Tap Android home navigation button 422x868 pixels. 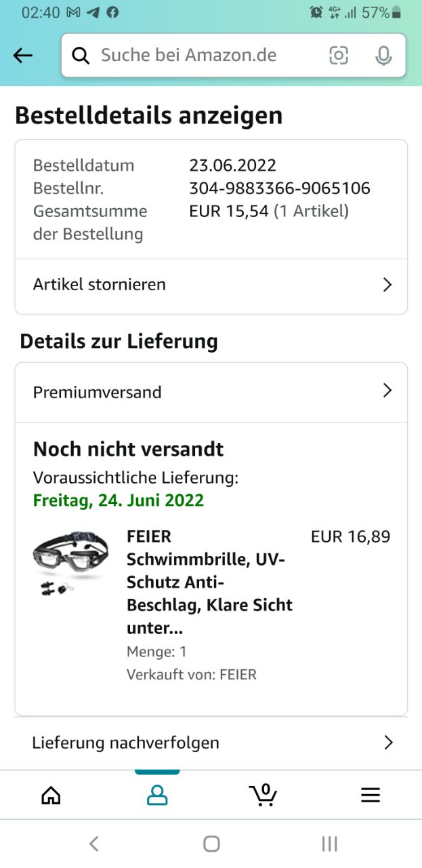click(211, 844)
